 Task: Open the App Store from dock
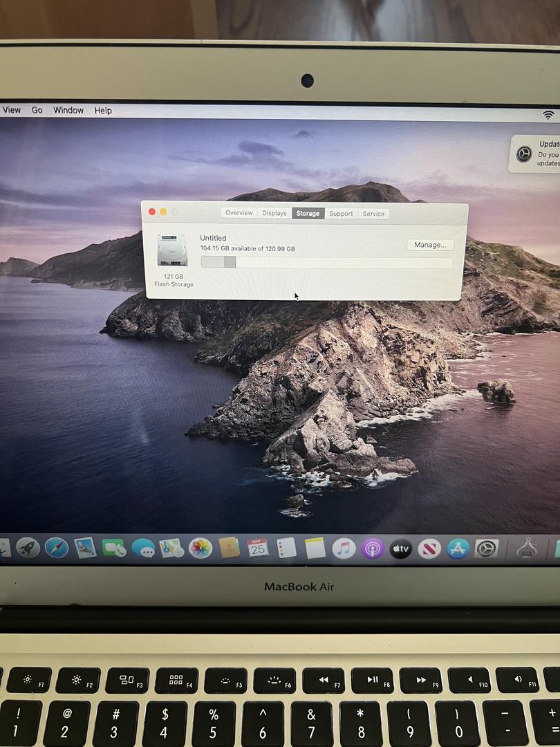coord(458,549)
